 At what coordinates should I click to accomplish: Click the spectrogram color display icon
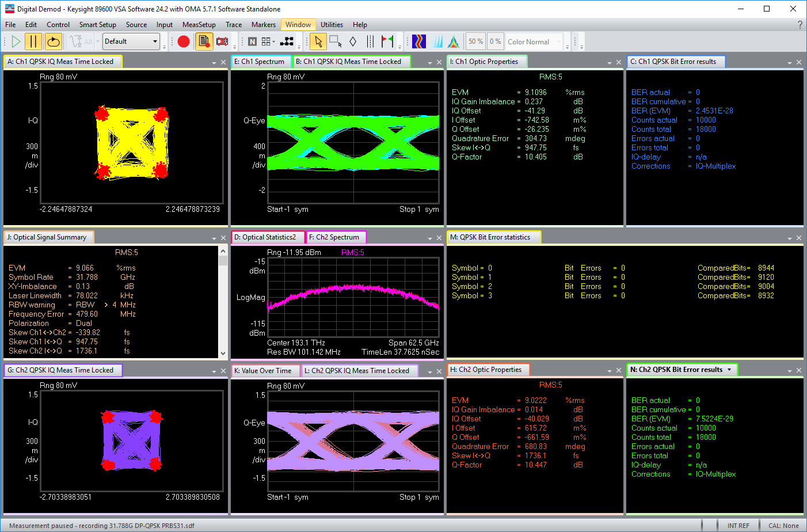[419, 41]
